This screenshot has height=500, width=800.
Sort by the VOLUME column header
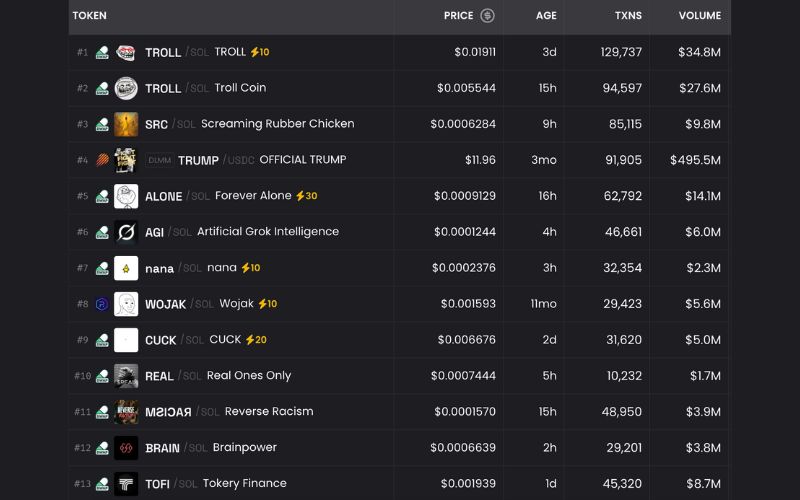(699, 16)
